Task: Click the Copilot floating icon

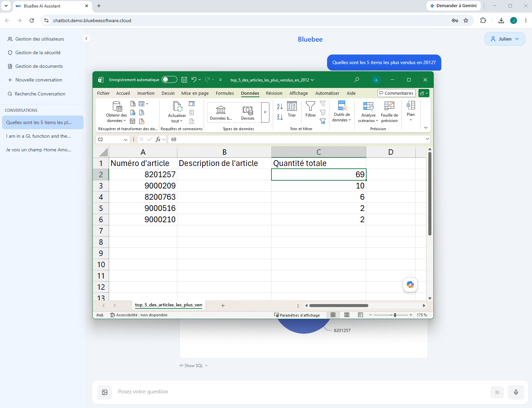Action: coord(410,285)
